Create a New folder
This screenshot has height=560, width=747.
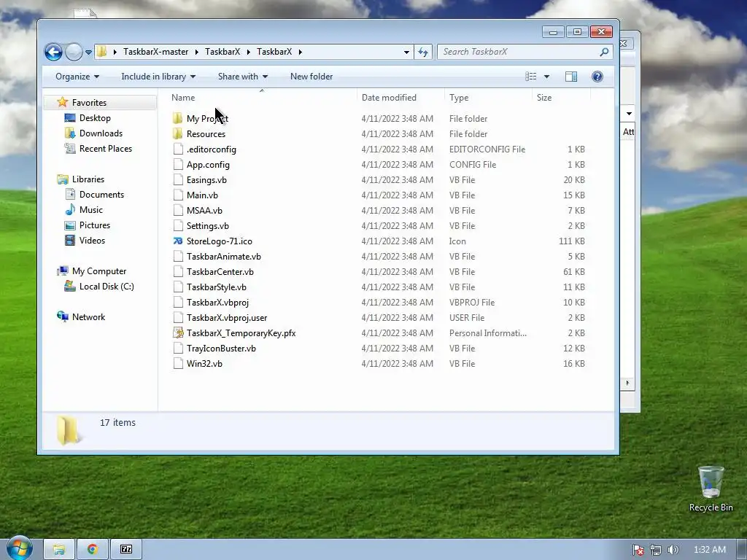click(311, 77)
